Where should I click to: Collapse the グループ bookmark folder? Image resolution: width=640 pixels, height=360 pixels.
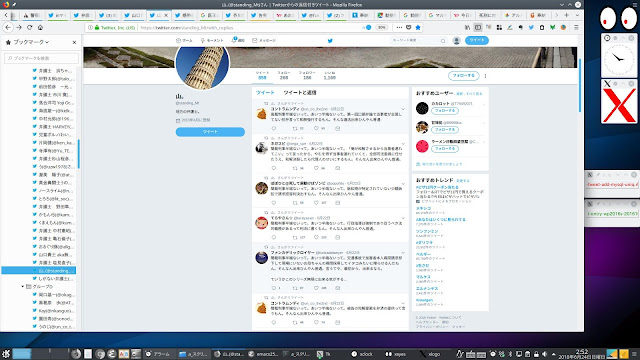22,287
